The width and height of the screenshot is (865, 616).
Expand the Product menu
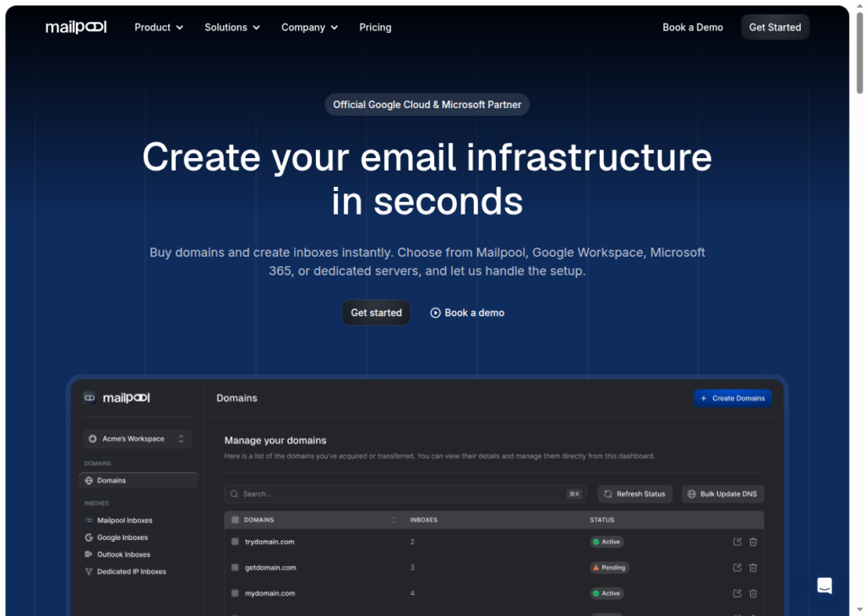[159, 27]
